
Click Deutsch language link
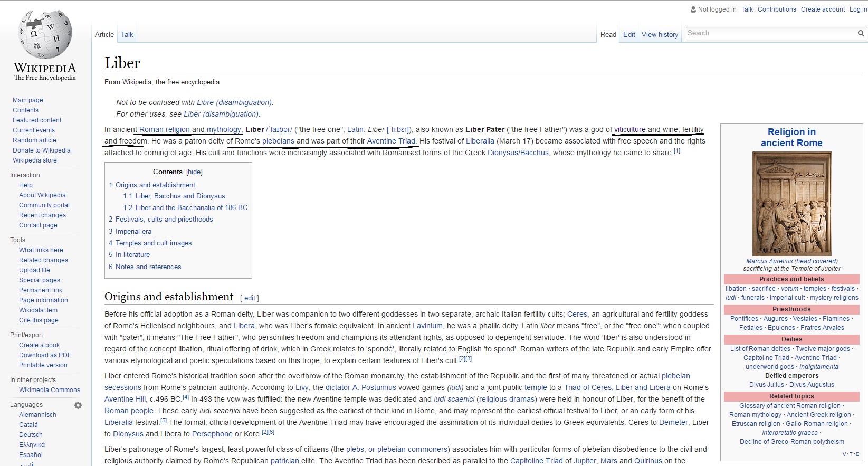point(31,435)
